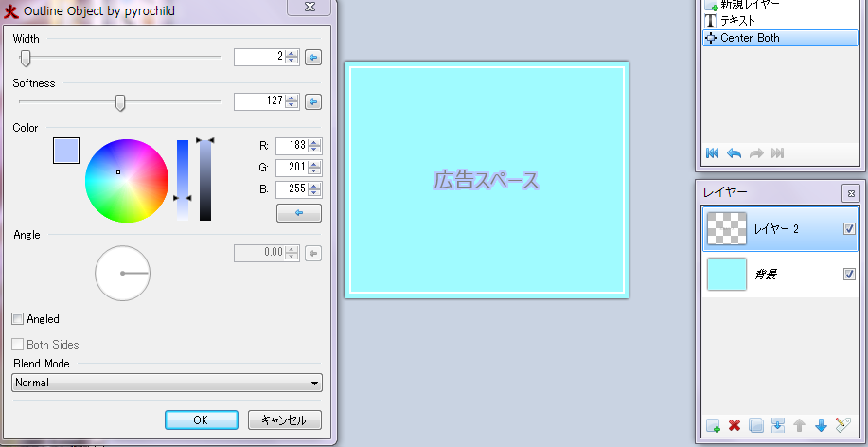Increase the B color value spinner
Viewport: 868px width, 447px height.
tap(314, 187)
